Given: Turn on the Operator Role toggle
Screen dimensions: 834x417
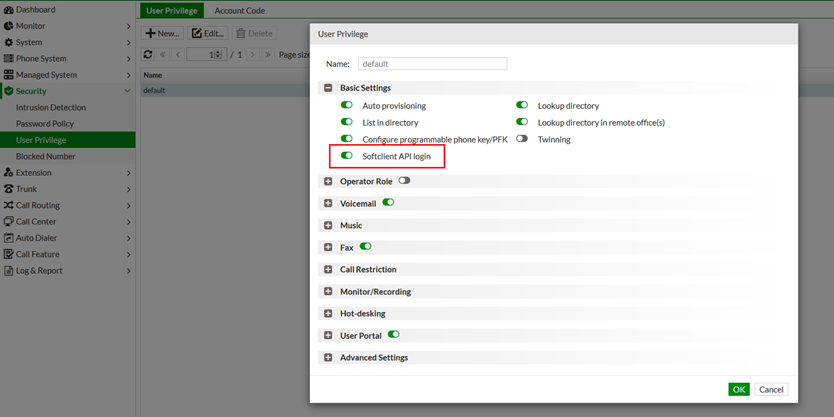Looking at the screenshot, I should point(404,181).
